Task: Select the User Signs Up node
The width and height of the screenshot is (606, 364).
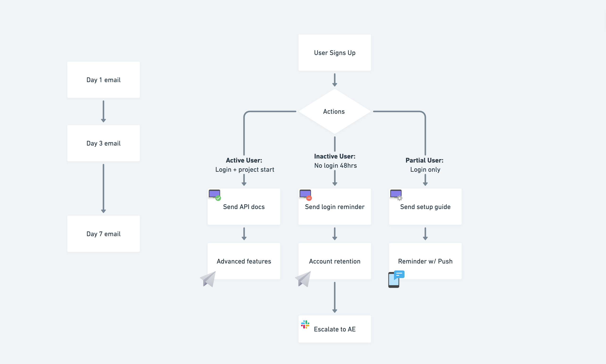Action: 335,53
